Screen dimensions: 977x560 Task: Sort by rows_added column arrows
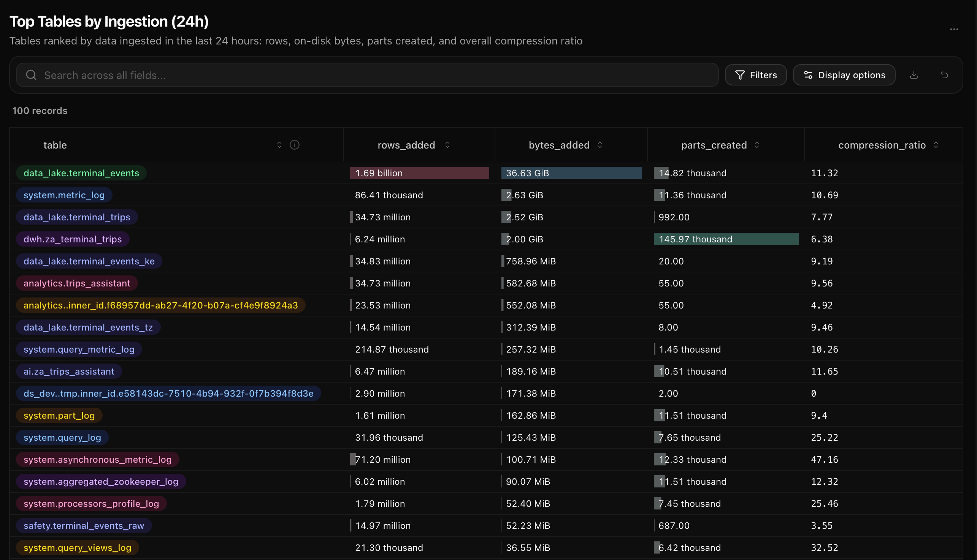[x=447, y=145]
